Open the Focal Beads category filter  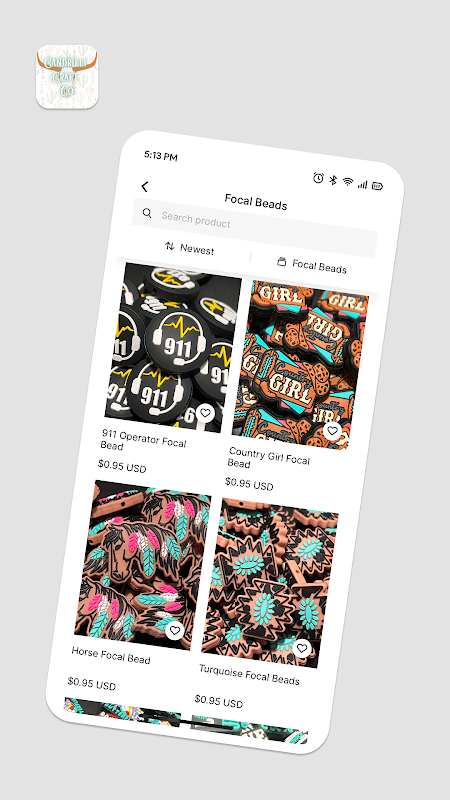312,266
